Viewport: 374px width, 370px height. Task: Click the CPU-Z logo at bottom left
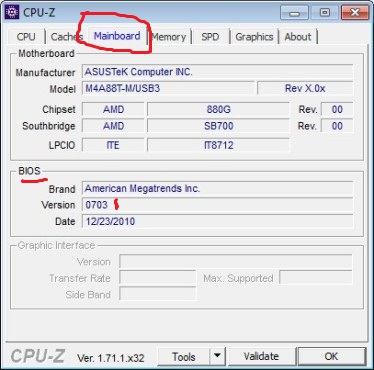38,356
